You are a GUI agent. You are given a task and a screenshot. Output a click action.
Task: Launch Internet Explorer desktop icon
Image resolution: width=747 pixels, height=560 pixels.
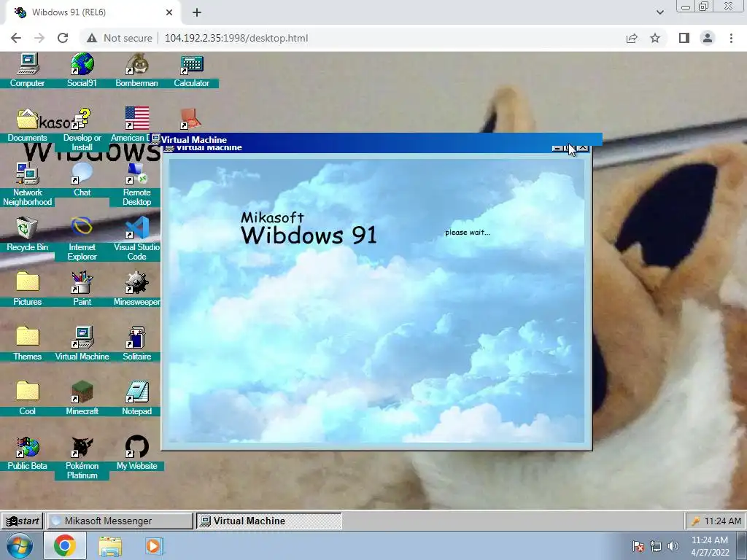click(82, 238)
